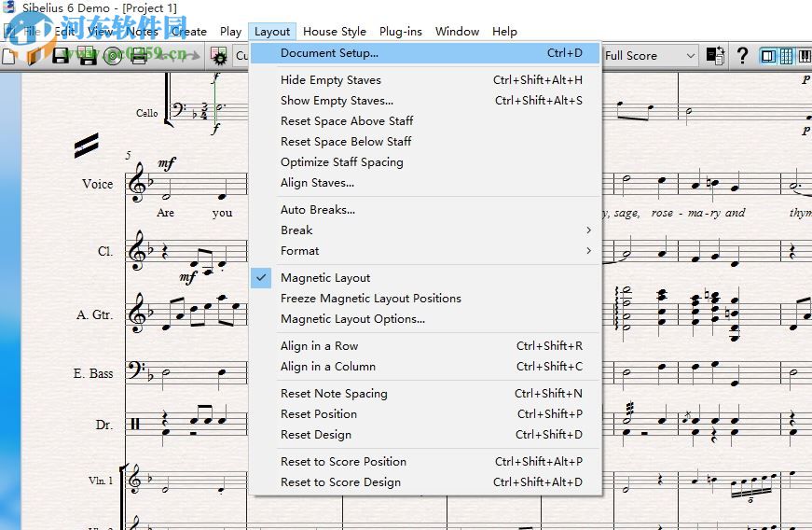Toggle the Navigator panel icon
The width and height of the screenshot is (812, 530).
coord(768,55)
